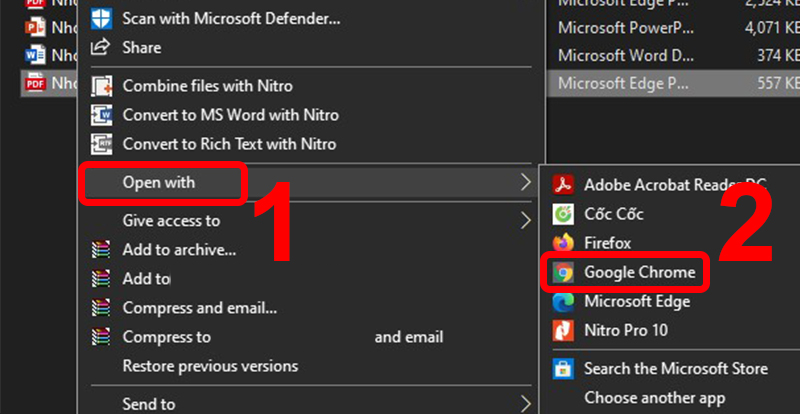
Task: Click the Google Chrome icon
Action: point(563,272)
